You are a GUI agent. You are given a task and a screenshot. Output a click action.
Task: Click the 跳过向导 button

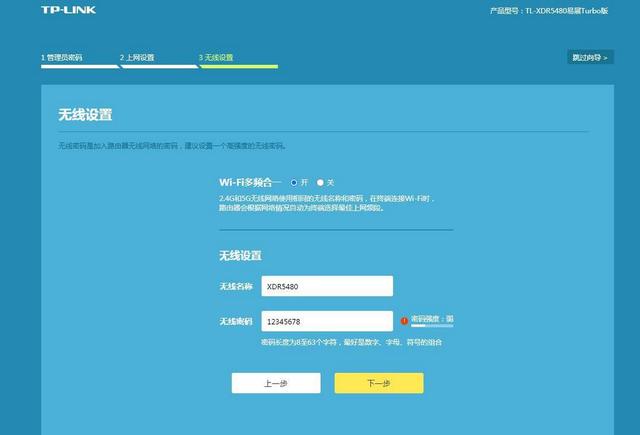590,58
